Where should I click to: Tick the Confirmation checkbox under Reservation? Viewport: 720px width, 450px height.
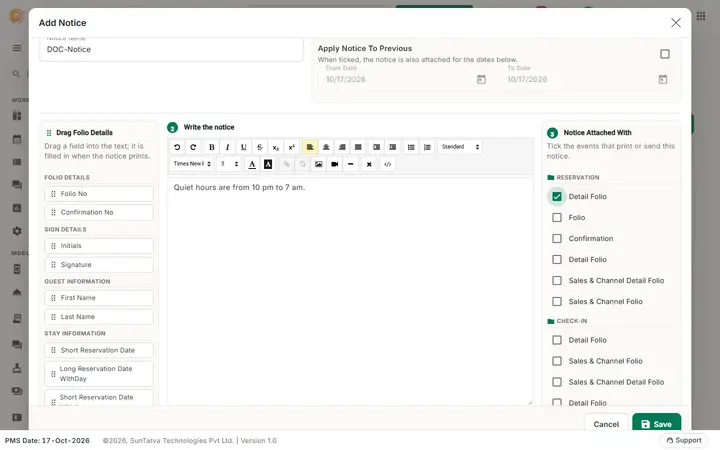[557, 238]
